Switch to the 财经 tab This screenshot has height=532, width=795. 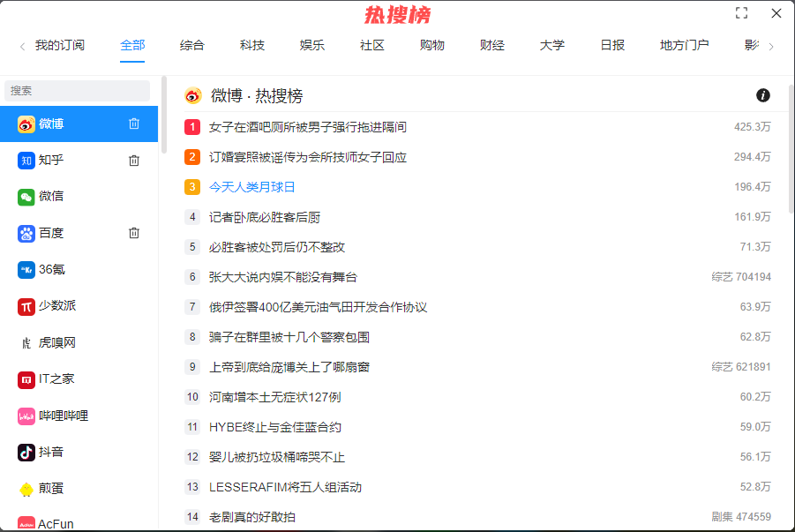(491, 45)
